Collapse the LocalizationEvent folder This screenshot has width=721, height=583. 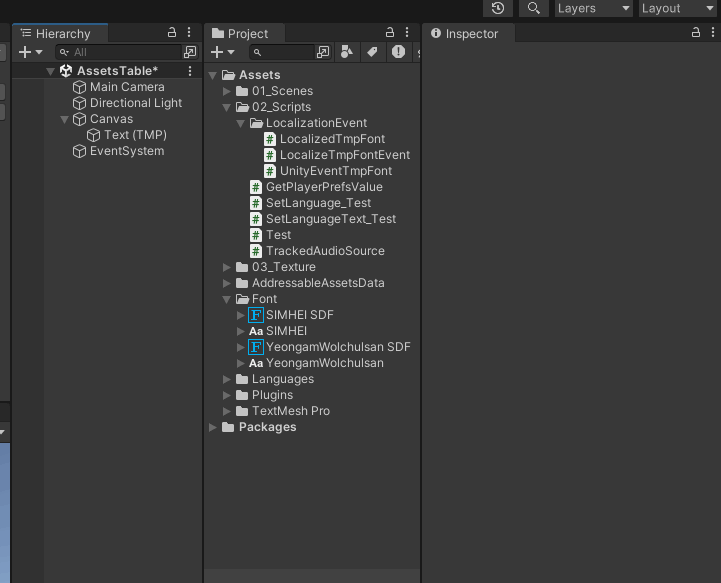240,124
